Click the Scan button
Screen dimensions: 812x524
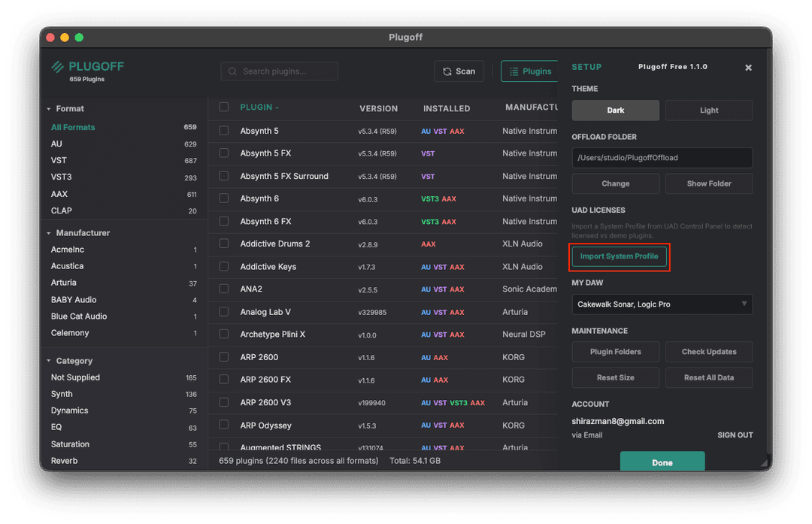(459, 71)
